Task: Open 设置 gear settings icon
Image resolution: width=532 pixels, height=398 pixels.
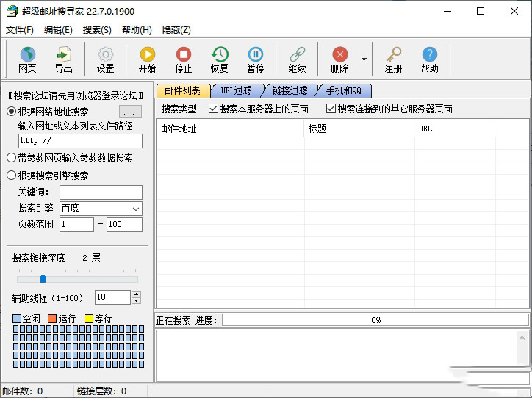Action: tap(106, 55)
